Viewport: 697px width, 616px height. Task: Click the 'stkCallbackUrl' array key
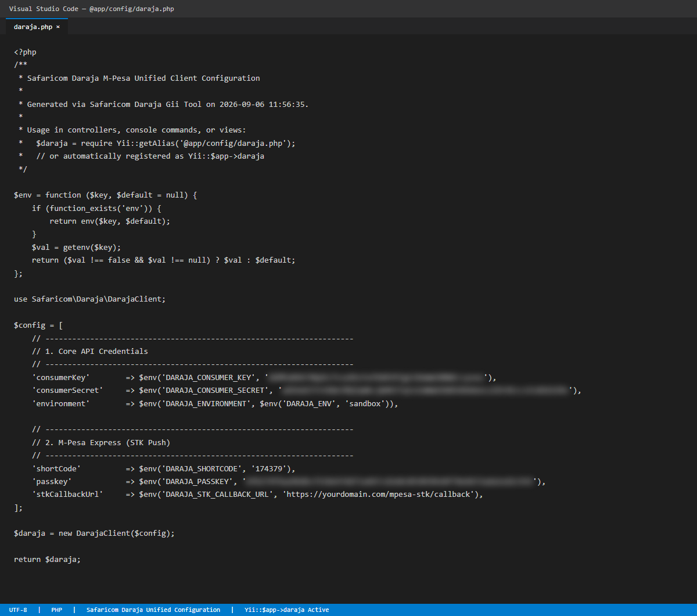coord(67,495)
